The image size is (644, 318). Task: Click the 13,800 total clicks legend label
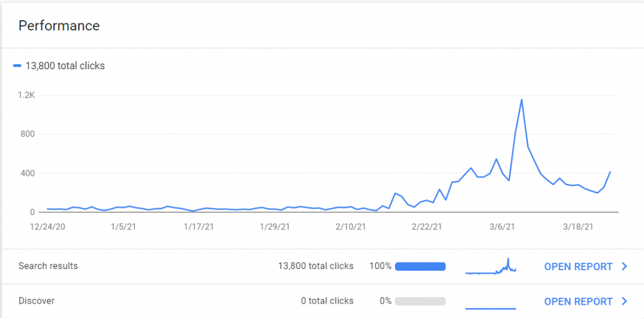coord(65,66)
